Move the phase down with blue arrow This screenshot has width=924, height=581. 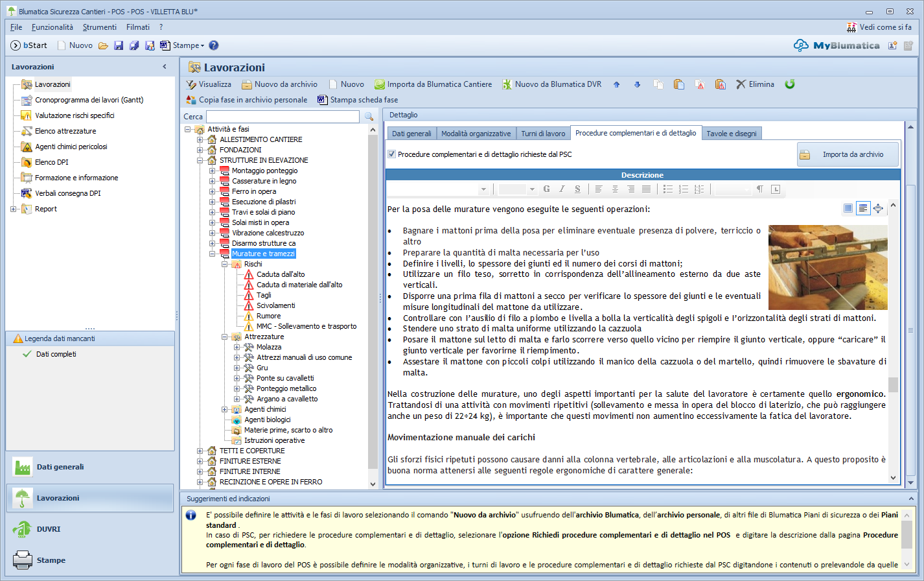click(x=637, y=84)
